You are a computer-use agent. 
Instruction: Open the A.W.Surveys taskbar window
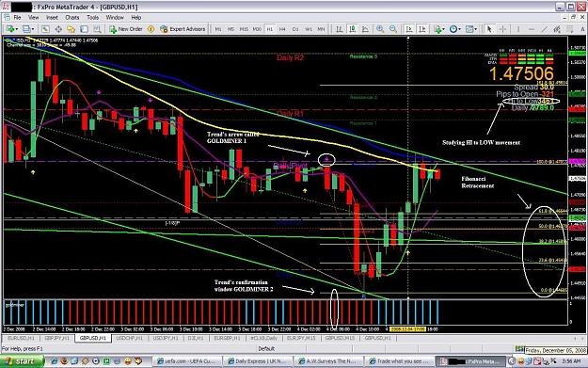point(327,361)
